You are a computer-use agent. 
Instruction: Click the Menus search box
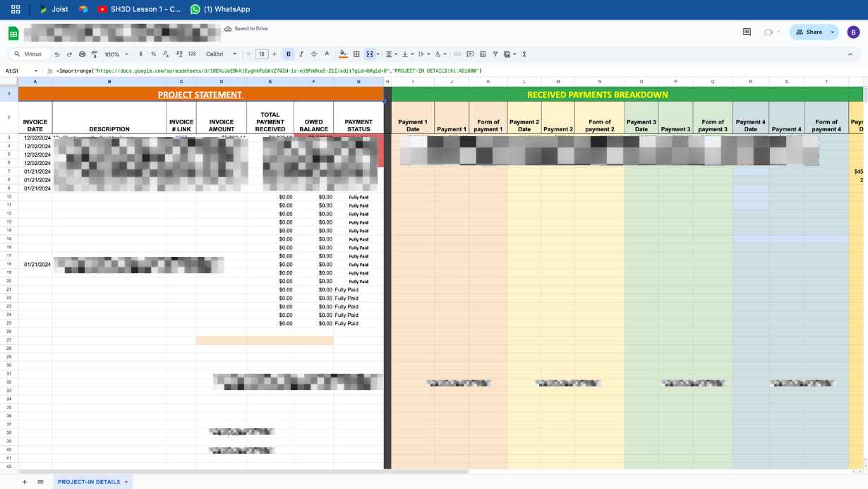tap(29, 54)
